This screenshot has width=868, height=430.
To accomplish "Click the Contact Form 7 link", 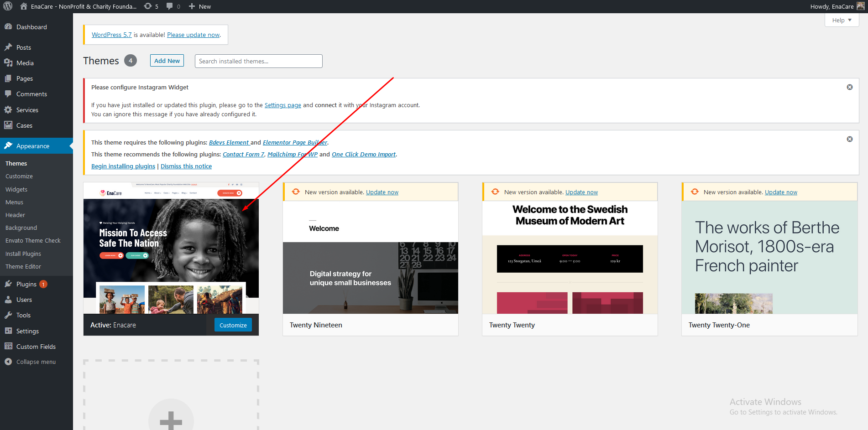I will click(x=243, y=154).
